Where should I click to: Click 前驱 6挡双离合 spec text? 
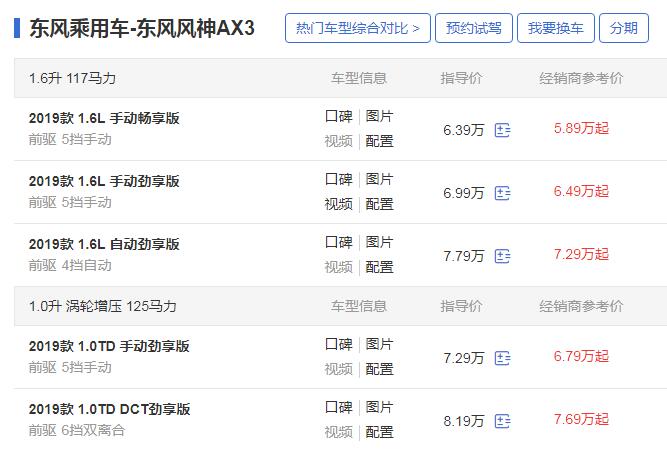coord(77,430)
